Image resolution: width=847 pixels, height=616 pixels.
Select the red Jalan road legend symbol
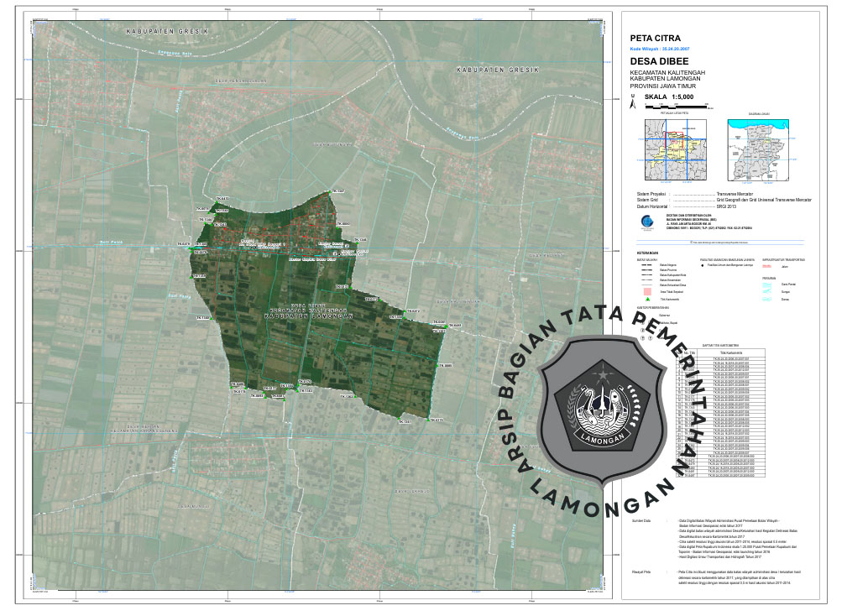(766, 267)
